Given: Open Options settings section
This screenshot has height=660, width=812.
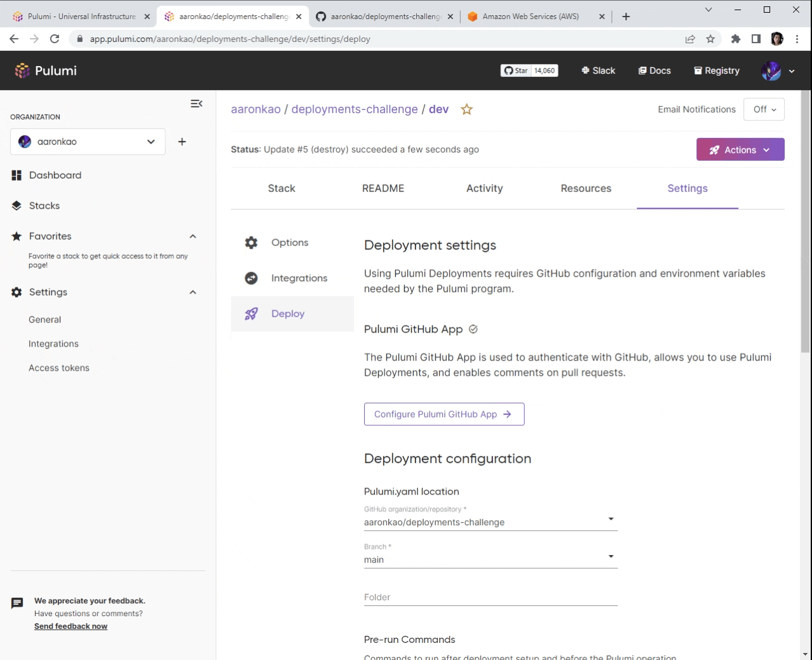Looking at the screenshot, I should tap(292, 243).
